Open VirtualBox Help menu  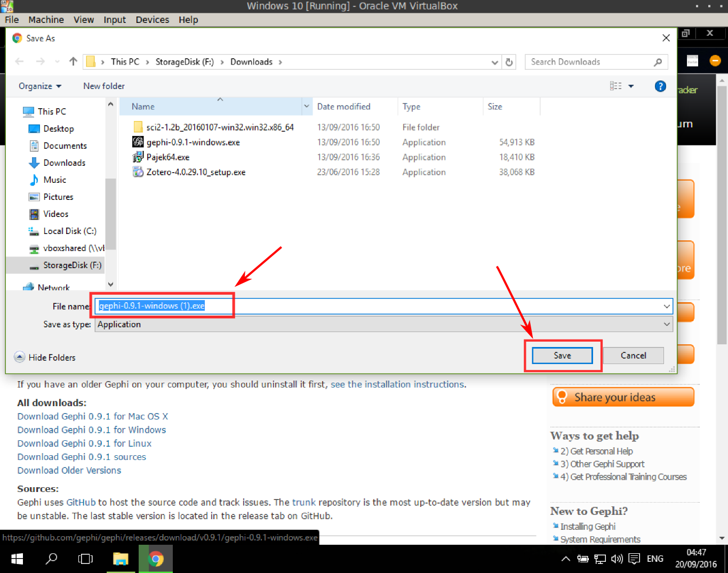point(188,20)
